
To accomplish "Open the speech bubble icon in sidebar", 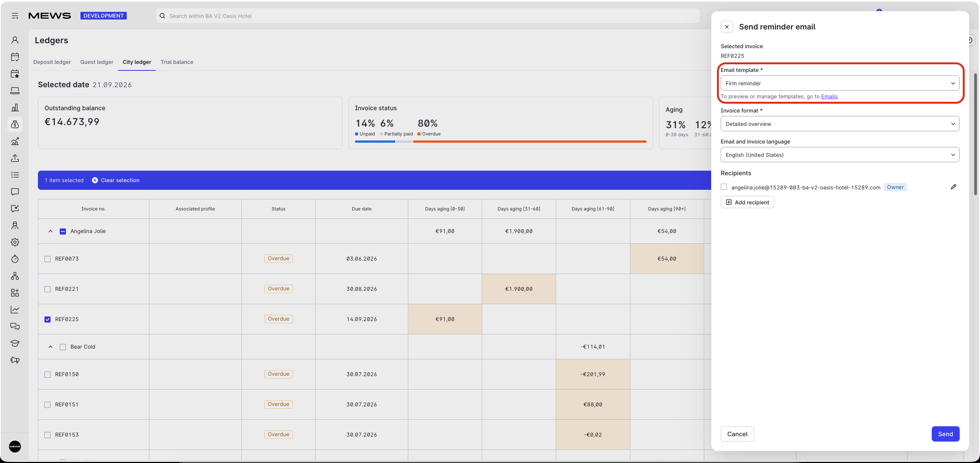I will pyautogui.click(x=15, y=192).
